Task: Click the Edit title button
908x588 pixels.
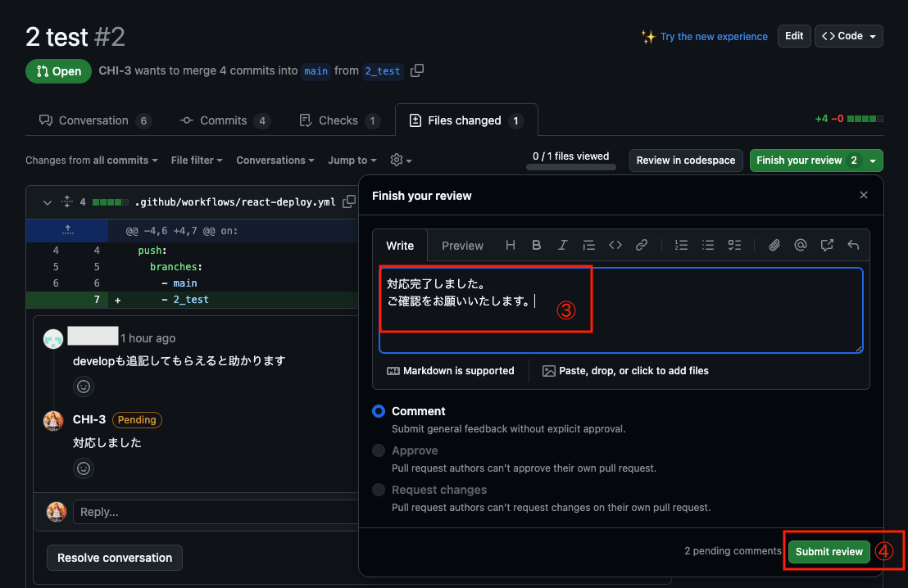Action: [x=794, y=36]
